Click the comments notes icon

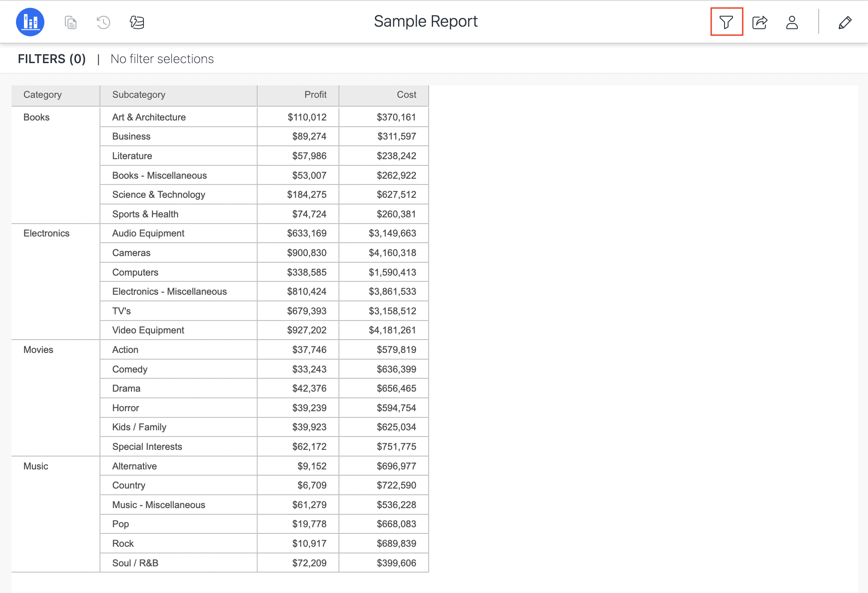click(137, 22)
